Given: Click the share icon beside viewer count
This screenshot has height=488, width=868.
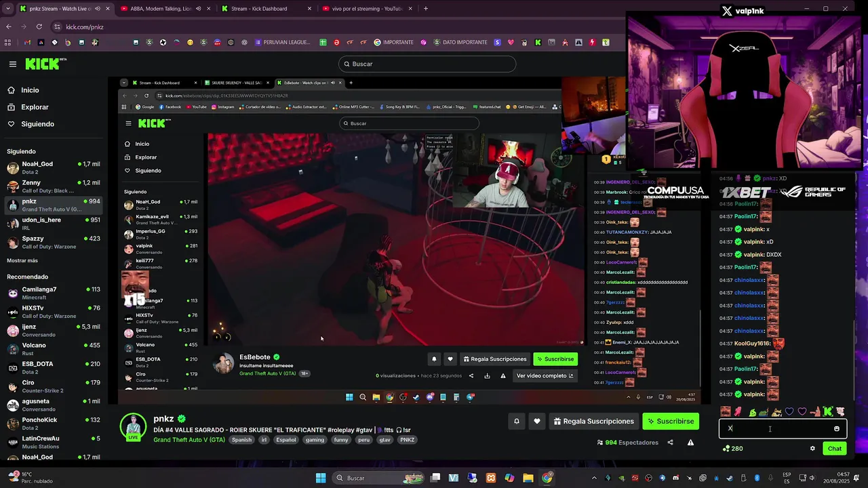Looking at the screenshot, I should pyautogui.click(x=670, y=443).
